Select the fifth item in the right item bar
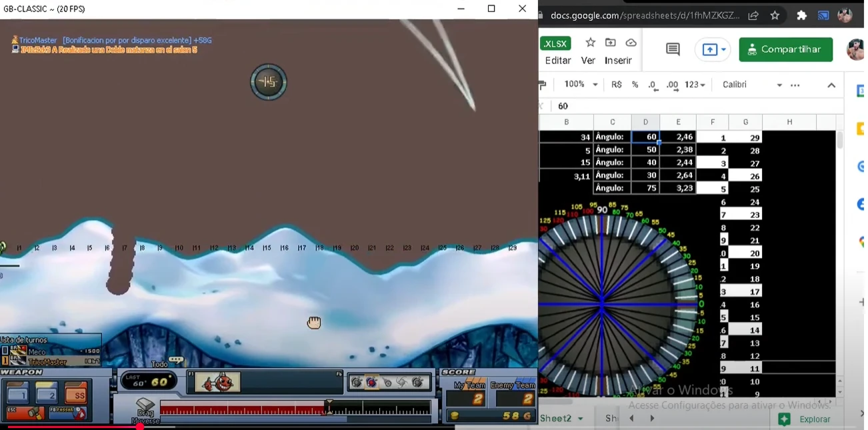 click(x=418, y=383)
